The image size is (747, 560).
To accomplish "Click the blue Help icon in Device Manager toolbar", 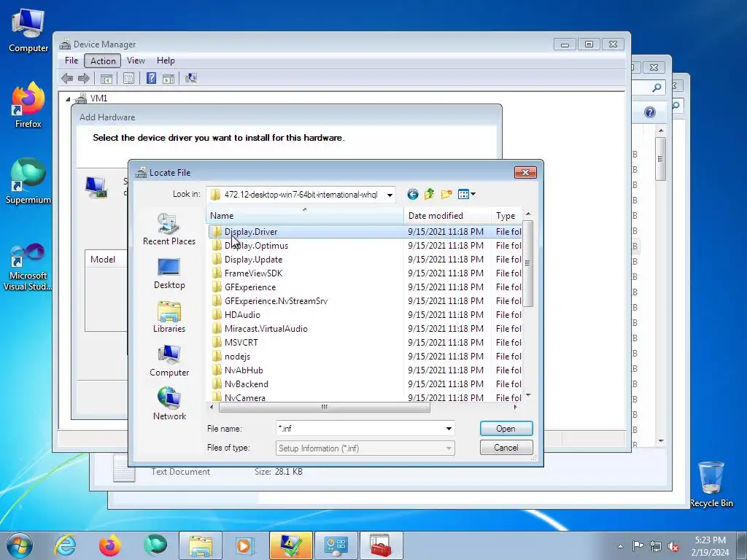I will [151, 78].
